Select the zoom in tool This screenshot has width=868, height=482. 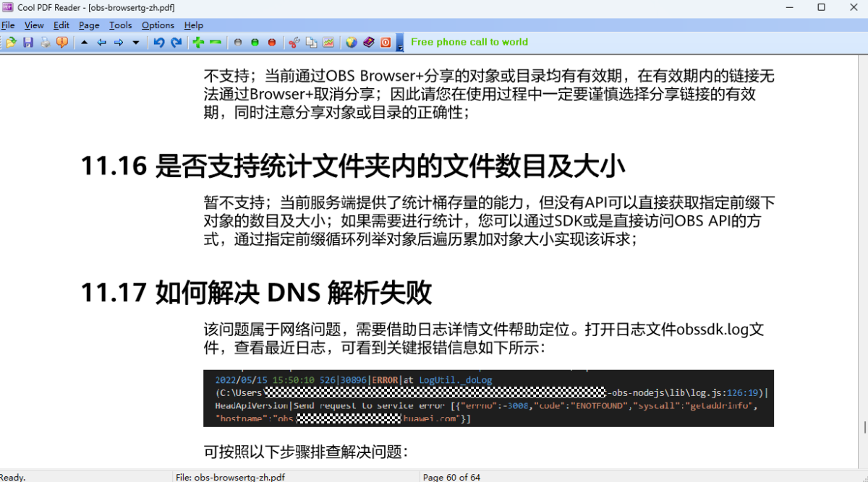[196, 43]
